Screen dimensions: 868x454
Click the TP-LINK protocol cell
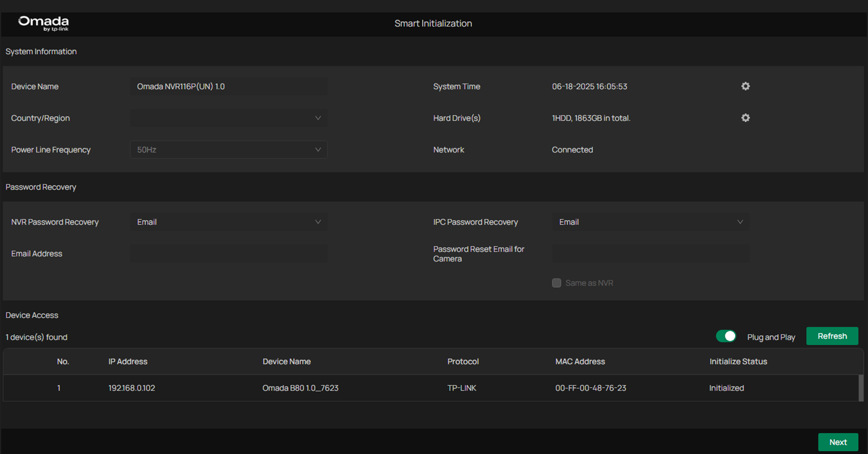(462, 388)
